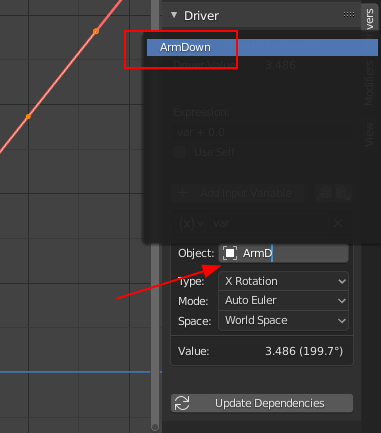
Task: Click the red driver curve line
Action: 62,74
